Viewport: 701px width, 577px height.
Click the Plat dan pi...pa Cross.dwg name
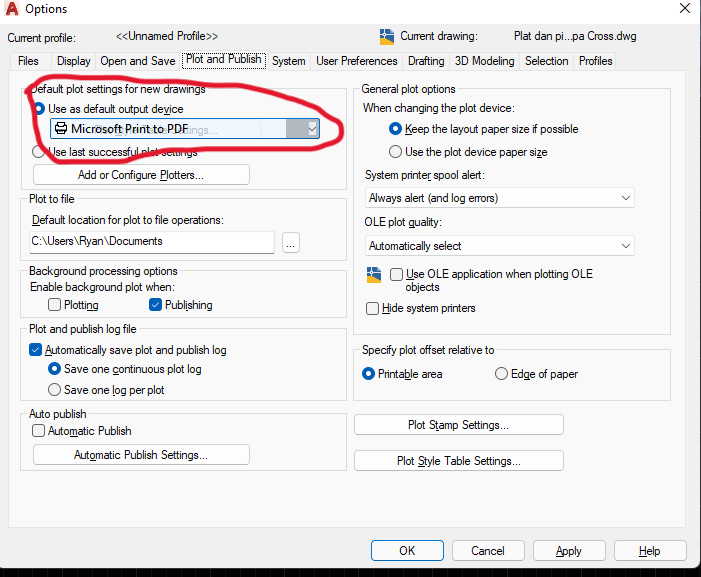(575, 36)
